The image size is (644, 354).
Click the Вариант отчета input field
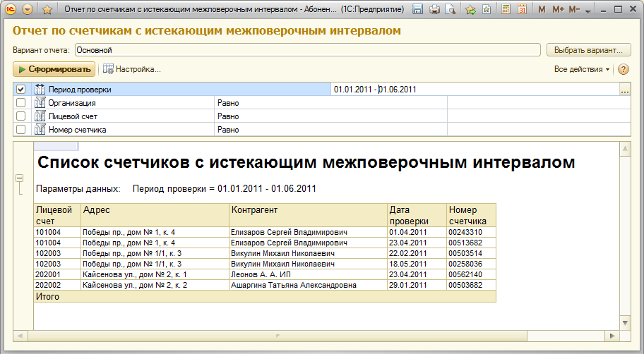(307, 50)
